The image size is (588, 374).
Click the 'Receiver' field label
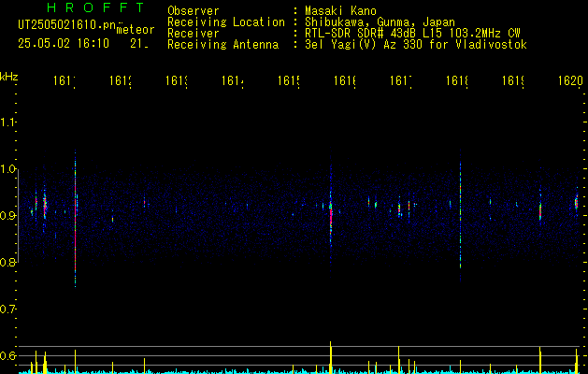(194, 34)
